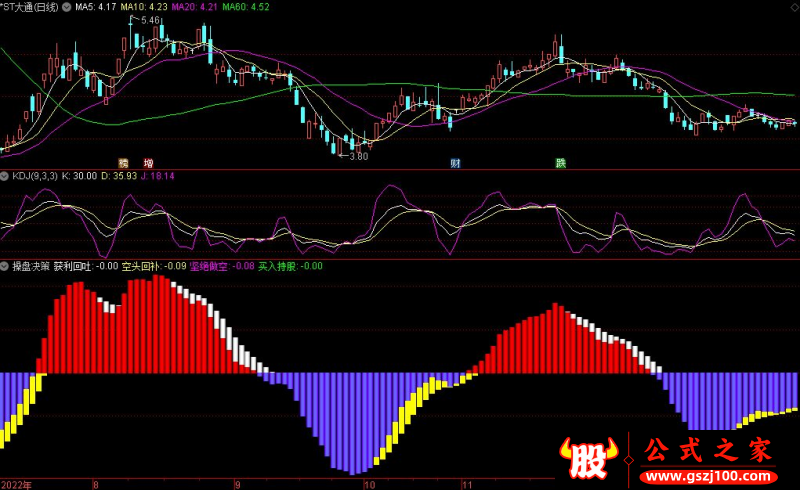This screenshot has height=490, width=800.
Task: Click the blue 财 event marker
Action: 455,163
